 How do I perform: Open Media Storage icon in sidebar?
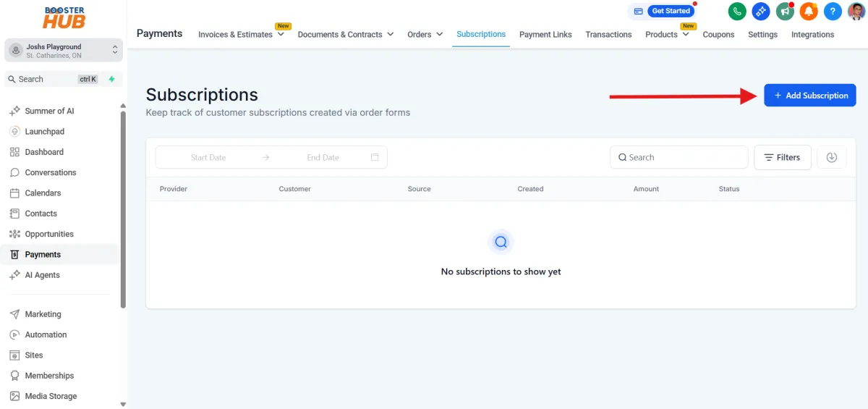14,396
